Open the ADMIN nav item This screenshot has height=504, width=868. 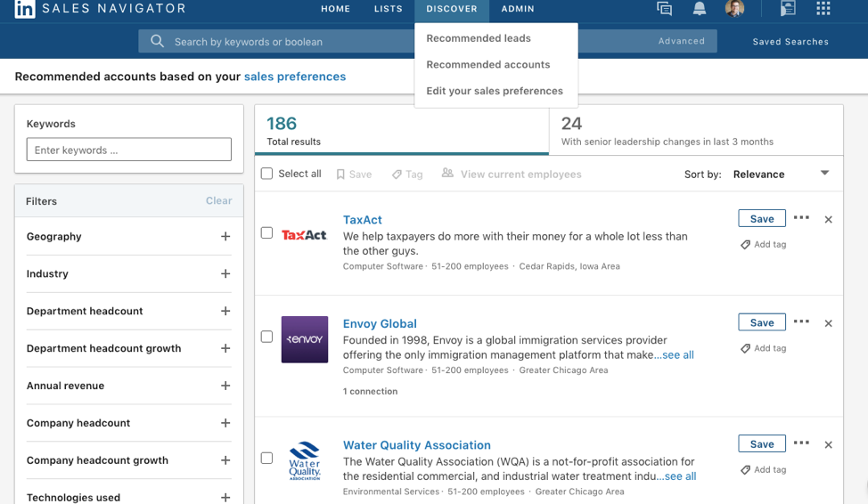coord(518,9)
